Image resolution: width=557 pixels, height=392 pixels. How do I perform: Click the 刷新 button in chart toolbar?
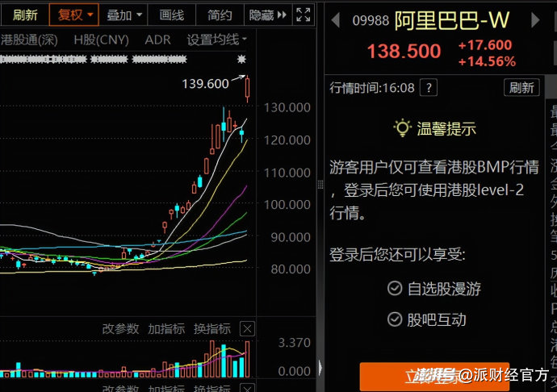point(24,15)
